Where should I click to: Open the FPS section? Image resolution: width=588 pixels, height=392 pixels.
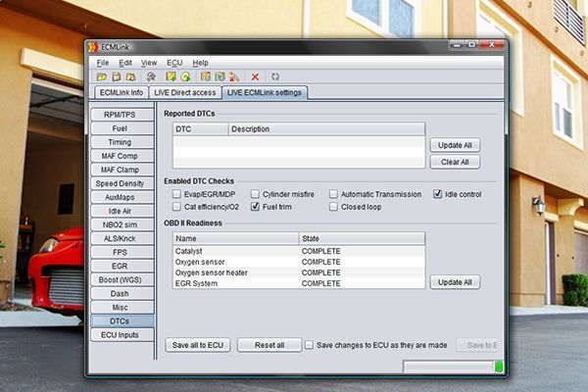pos(122,252)
